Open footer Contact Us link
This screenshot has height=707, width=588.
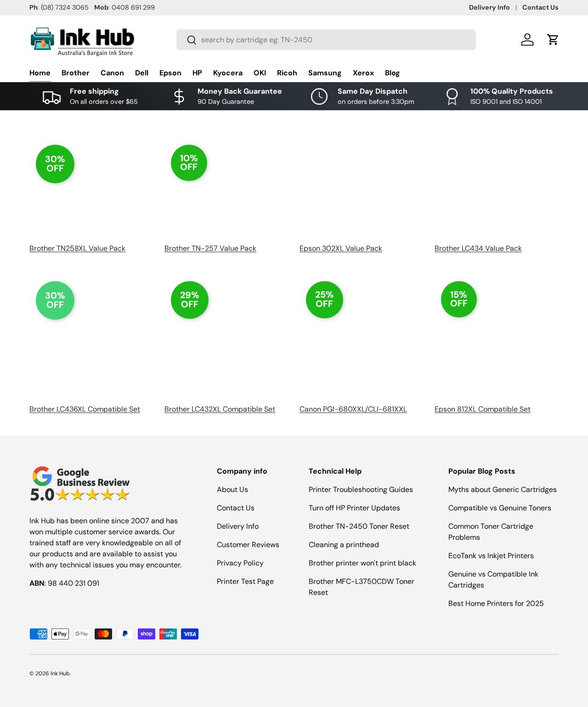[x=236, y=508]
